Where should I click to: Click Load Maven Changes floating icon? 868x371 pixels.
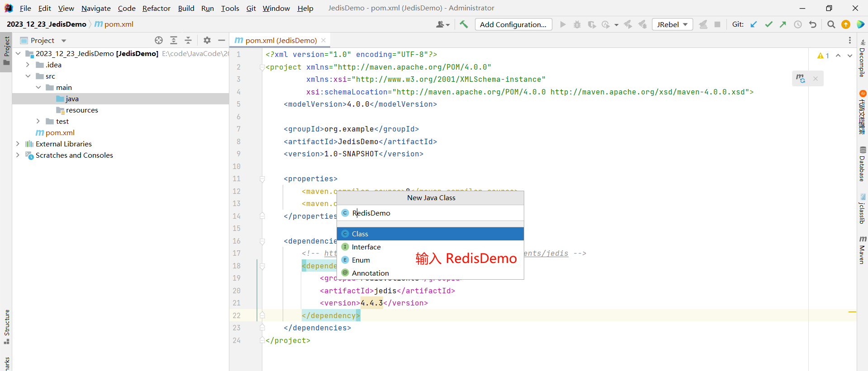coord(801,79)
